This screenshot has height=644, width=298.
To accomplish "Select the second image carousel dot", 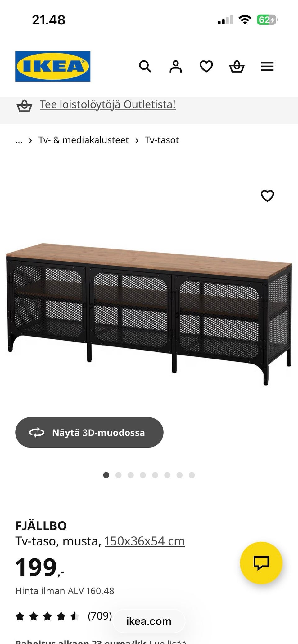I will (x=118, y=475).
